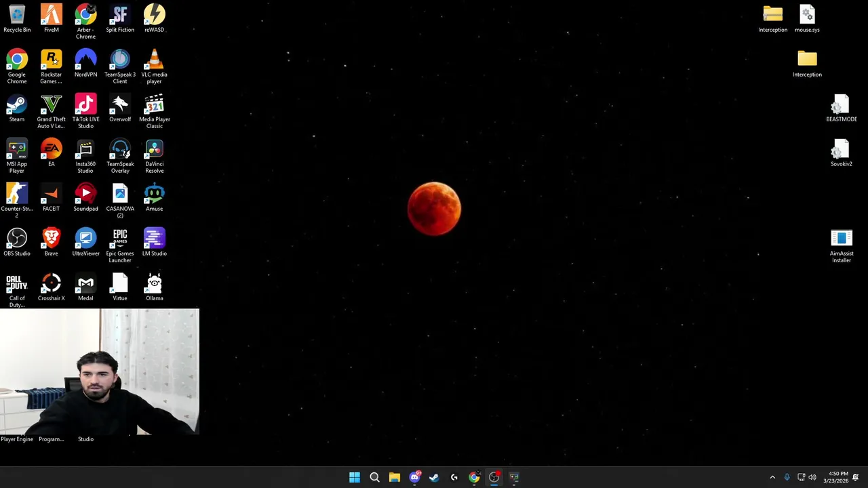
Task: Open Medal desktop shortcut
Action: coord(85,287)
